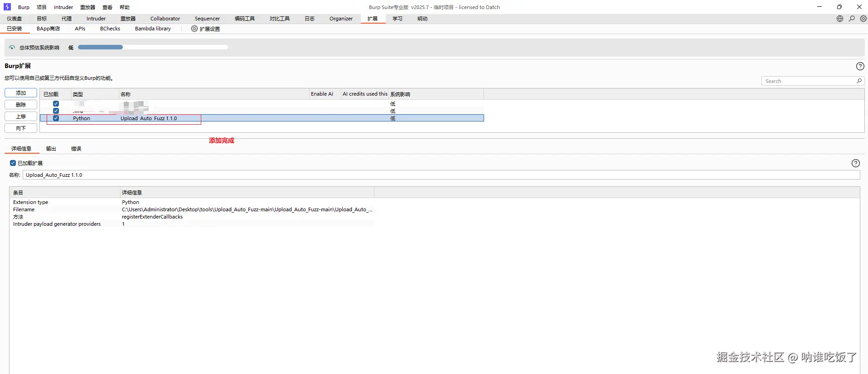Open the 重放器 menu in menu bar
The width and height of the screenshot is (868, 374).
click(x=87, y=7)
